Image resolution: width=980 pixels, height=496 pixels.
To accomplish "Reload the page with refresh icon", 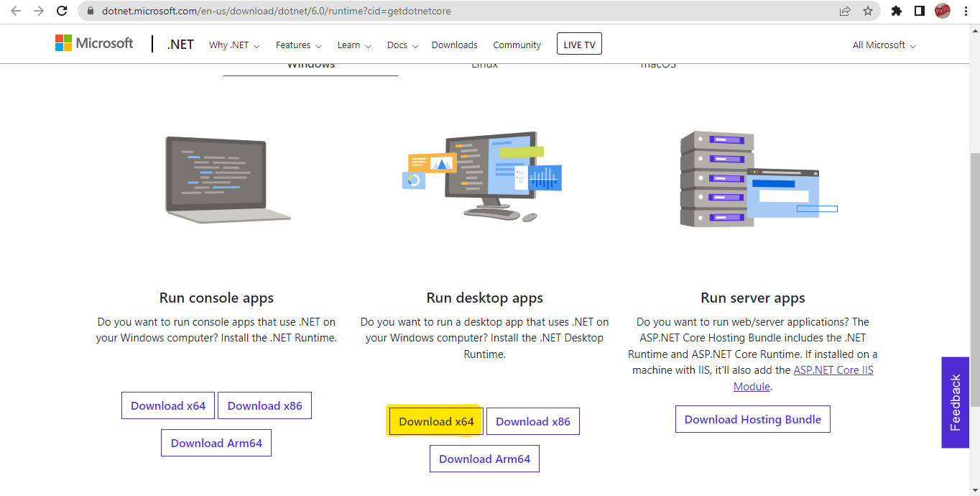I will (x=62, y=11).
